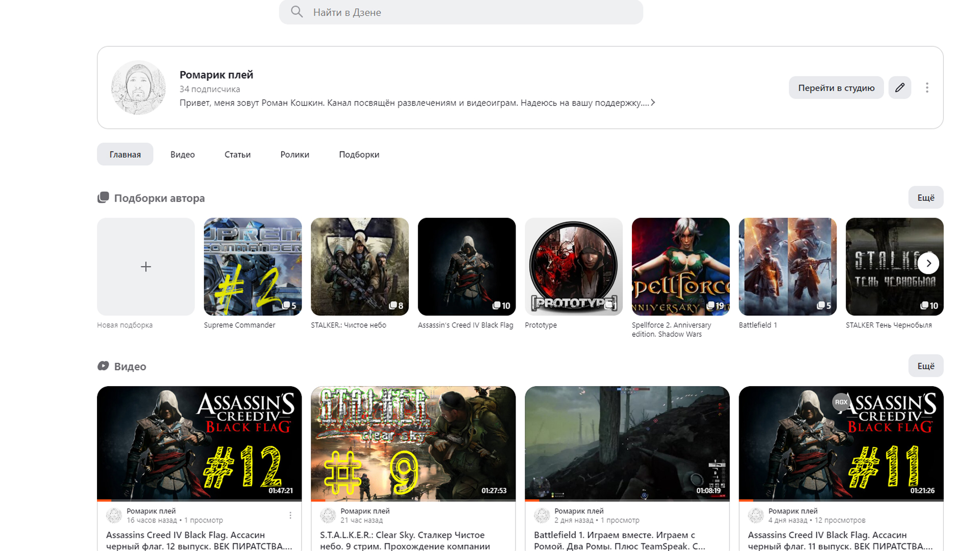
Task: Open the Battlefield 1 collection thumbnail
Action: [787, 266]
